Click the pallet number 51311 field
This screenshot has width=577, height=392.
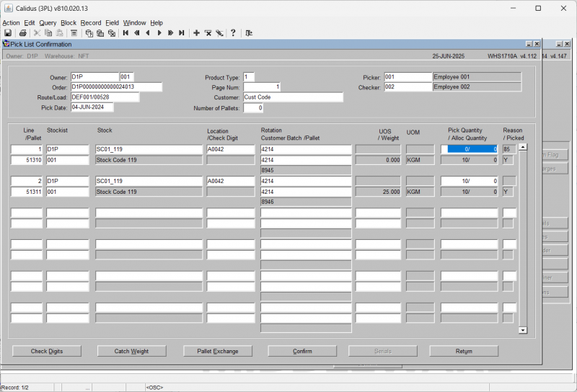(x=27, y=192)
